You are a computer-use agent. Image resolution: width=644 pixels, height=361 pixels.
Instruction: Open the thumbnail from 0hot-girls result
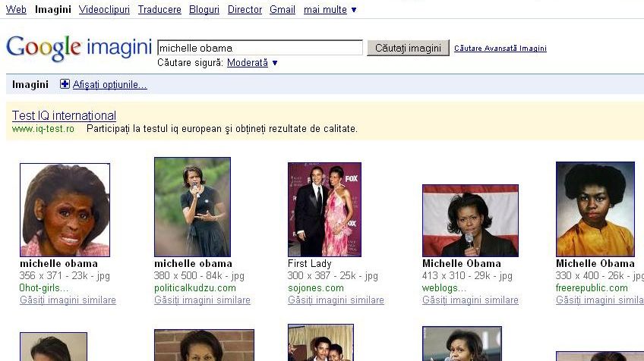(65, 209)
